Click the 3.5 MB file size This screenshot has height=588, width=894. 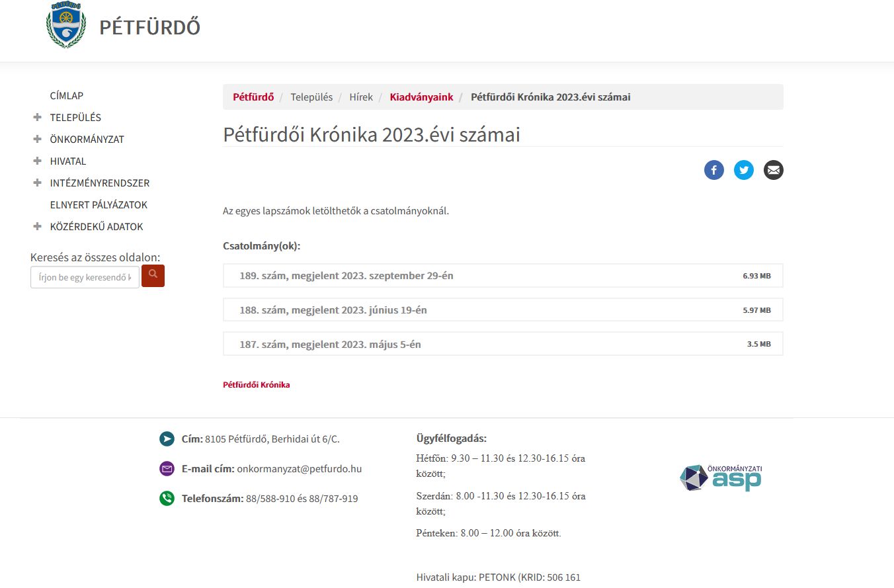[758, 345]
